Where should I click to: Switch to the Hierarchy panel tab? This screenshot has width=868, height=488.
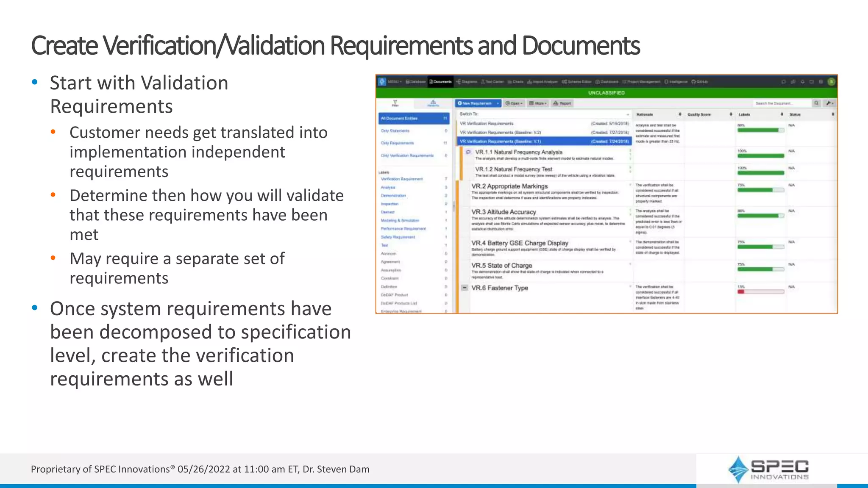(433, 103)
